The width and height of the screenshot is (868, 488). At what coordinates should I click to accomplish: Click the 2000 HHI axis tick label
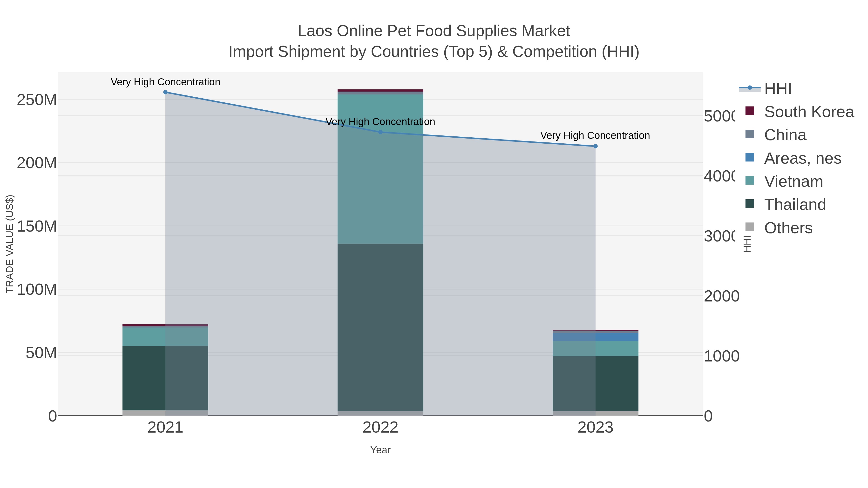pyautogui.click(x=722, y=296)
